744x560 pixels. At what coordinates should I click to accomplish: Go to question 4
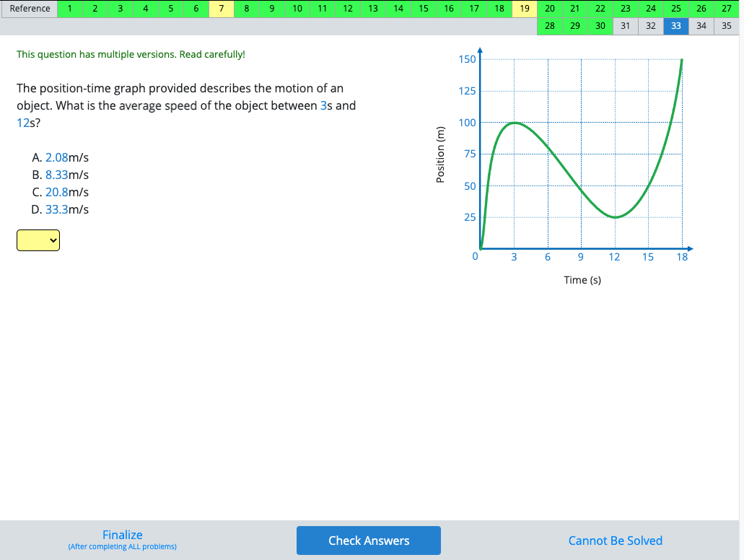(x=146, y=9)
